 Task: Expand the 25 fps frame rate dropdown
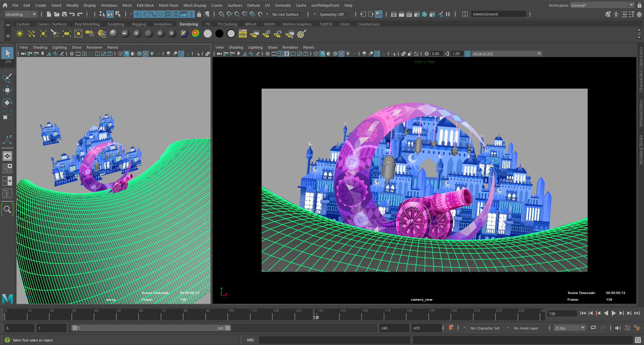point(583,328)
